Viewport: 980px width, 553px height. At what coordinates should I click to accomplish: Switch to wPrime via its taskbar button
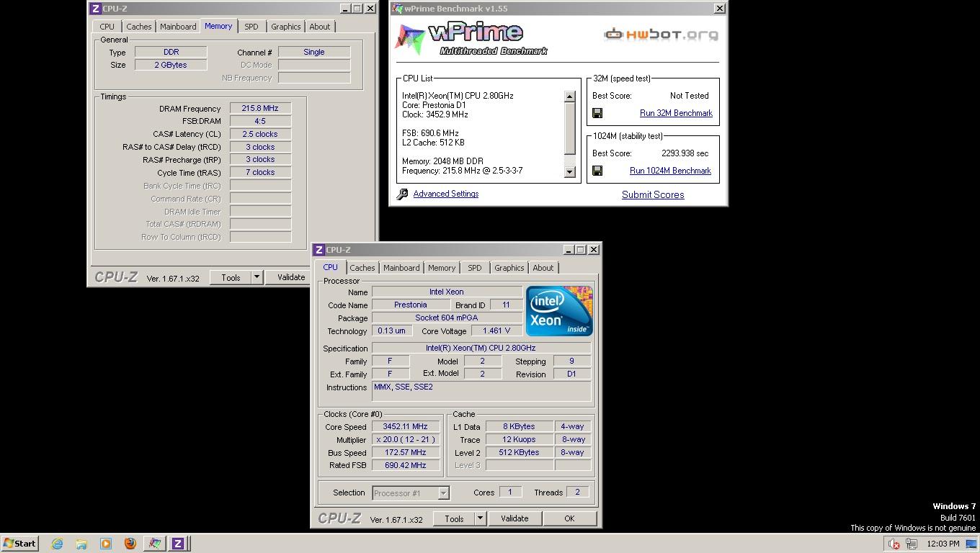click(x=155, y=544)
